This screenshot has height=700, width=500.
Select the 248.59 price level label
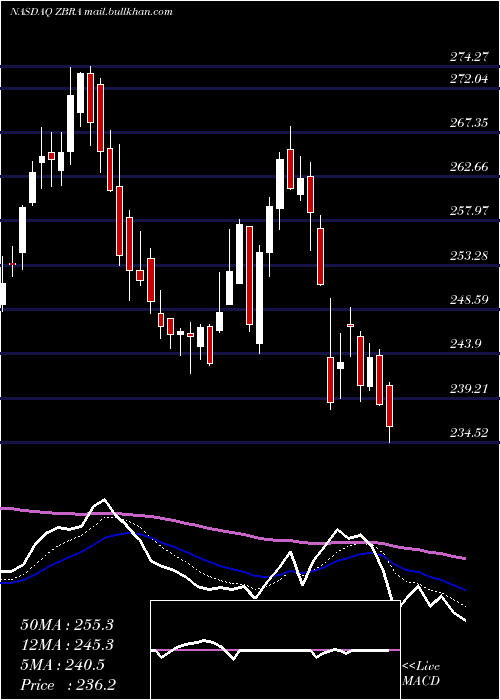click(x=468, y=300)
